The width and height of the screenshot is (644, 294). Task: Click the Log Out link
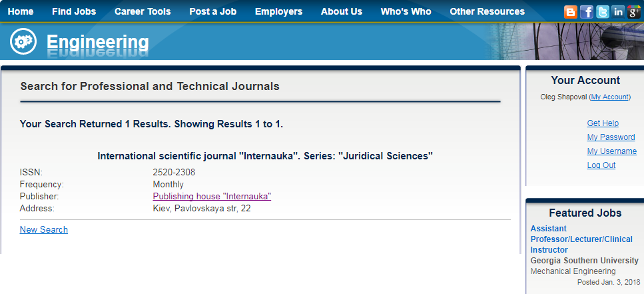pos(601,165)
